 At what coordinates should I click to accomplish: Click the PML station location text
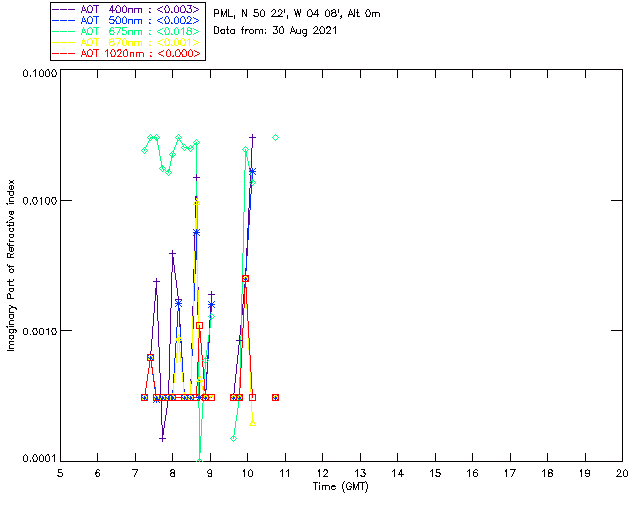[297, 14]
